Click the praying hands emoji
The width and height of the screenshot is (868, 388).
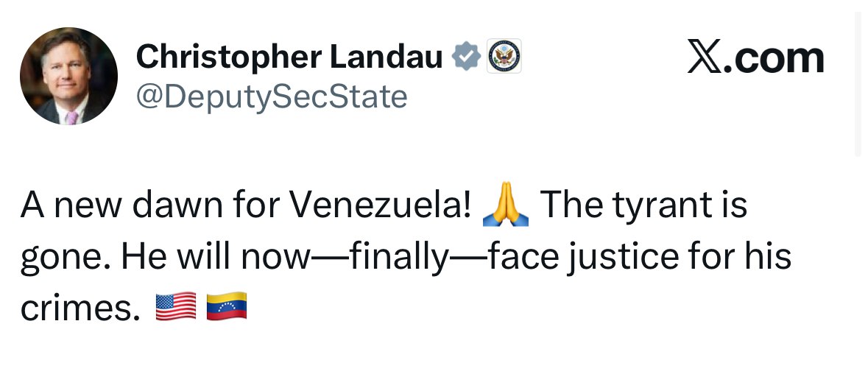(x=504, y=208)
